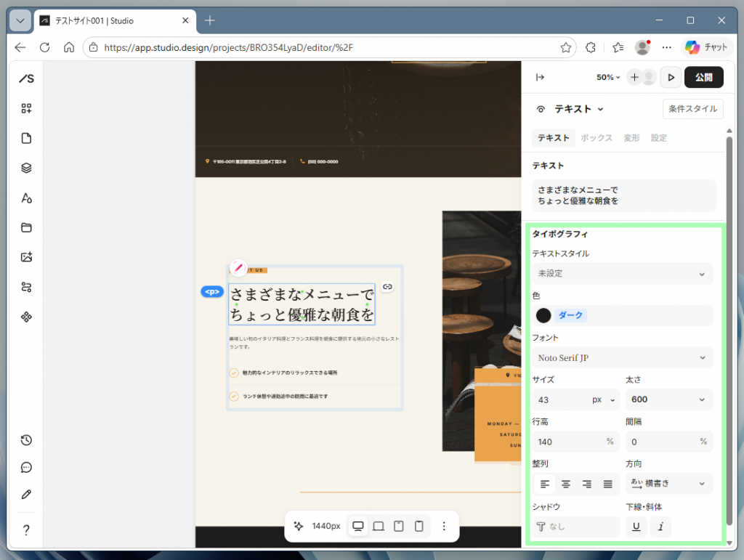Screen dimensions: 744x560
Task: Open the folder assets panel icon
Action: tap(27, 227)
